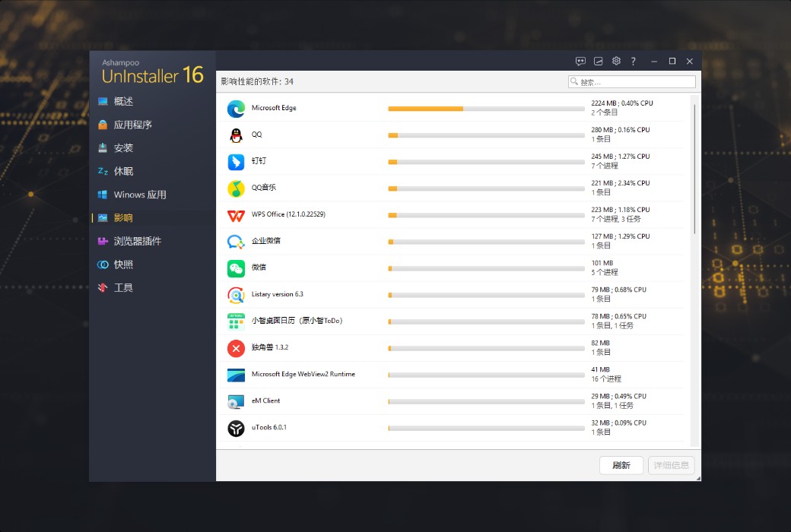Select the eM Client app icon
Screen dimensions: 791x532
(x=236, y=402)
